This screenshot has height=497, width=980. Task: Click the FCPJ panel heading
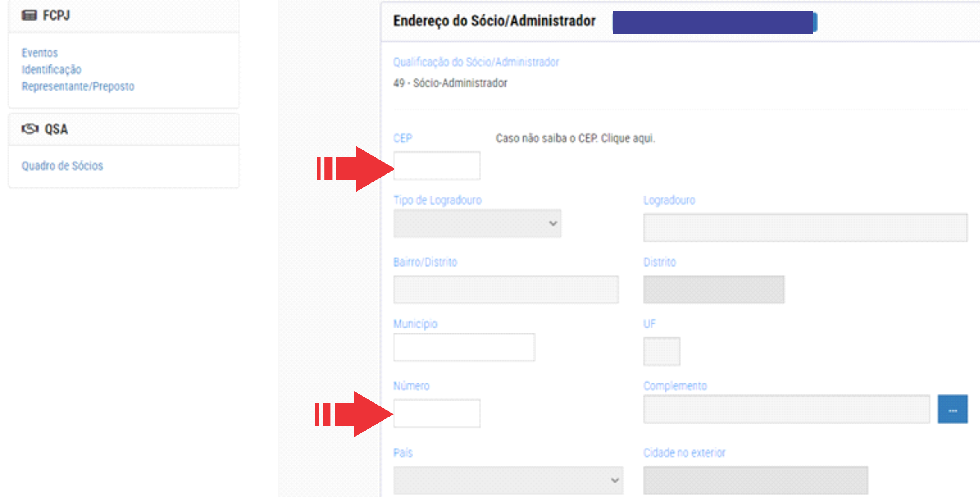pyautogui.click(x=56, y=16)
